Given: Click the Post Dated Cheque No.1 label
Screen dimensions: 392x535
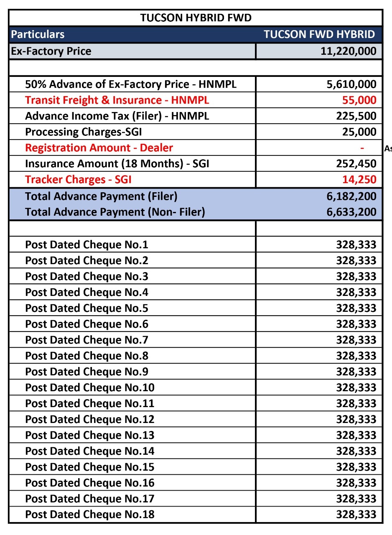Looking at the screenshot, I should [87, 245].
